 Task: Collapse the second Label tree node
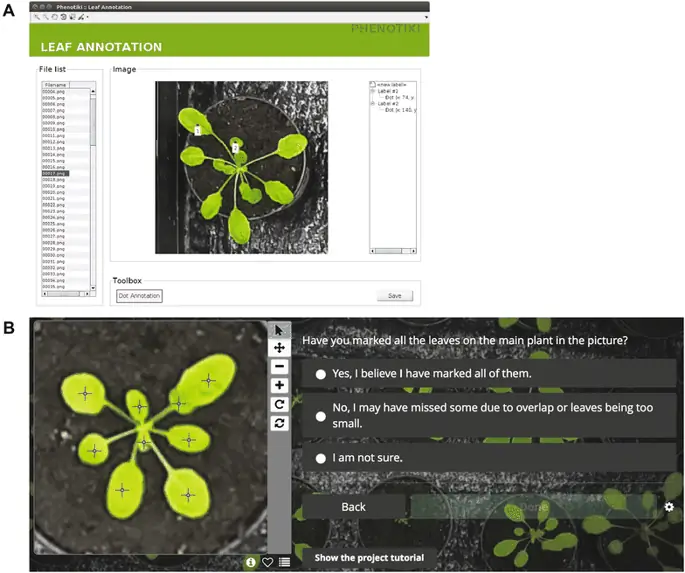(373, 103)
